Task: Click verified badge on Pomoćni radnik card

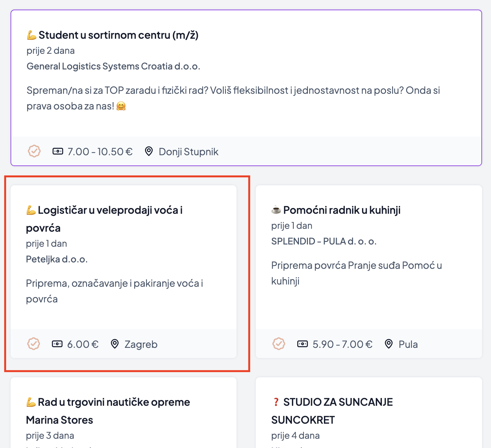Action: [x=279, y=344]
